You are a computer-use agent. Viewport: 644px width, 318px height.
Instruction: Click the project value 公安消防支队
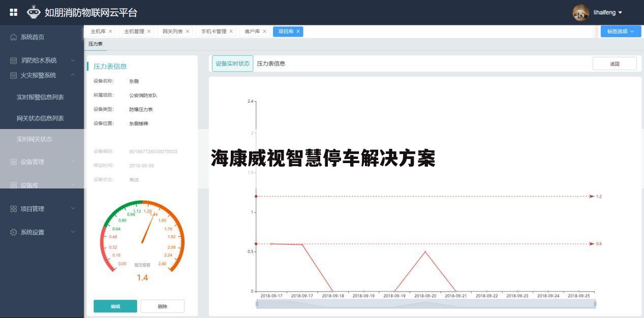(143, 95)
